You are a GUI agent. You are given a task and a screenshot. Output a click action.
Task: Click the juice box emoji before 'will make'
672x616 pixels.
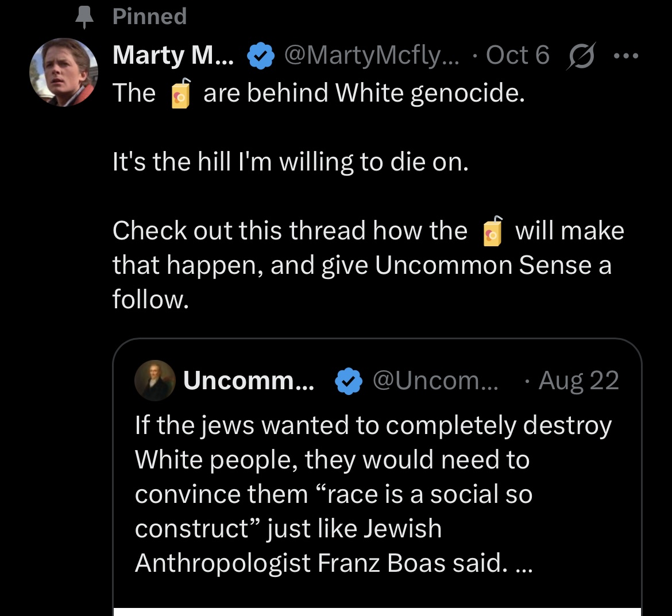[x=492, y=231]
